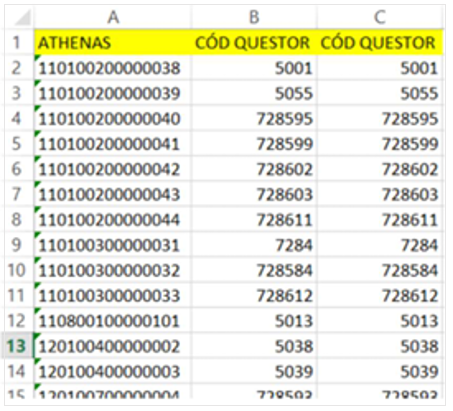The image size is (453, 411).
Task: Select cell C8 with value 728611
Action: [x=380, y=220]
